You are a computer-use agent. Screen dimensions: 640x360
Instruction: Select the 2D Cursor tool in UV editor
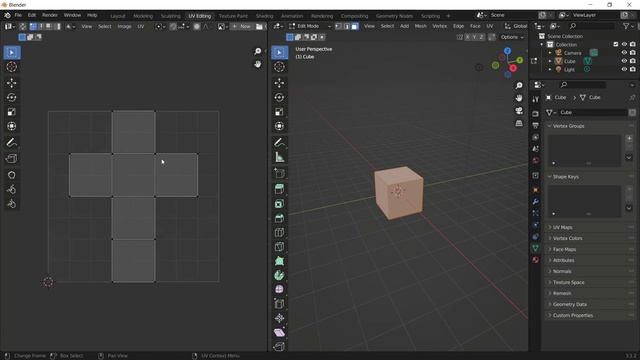click(x=11, y=67)
